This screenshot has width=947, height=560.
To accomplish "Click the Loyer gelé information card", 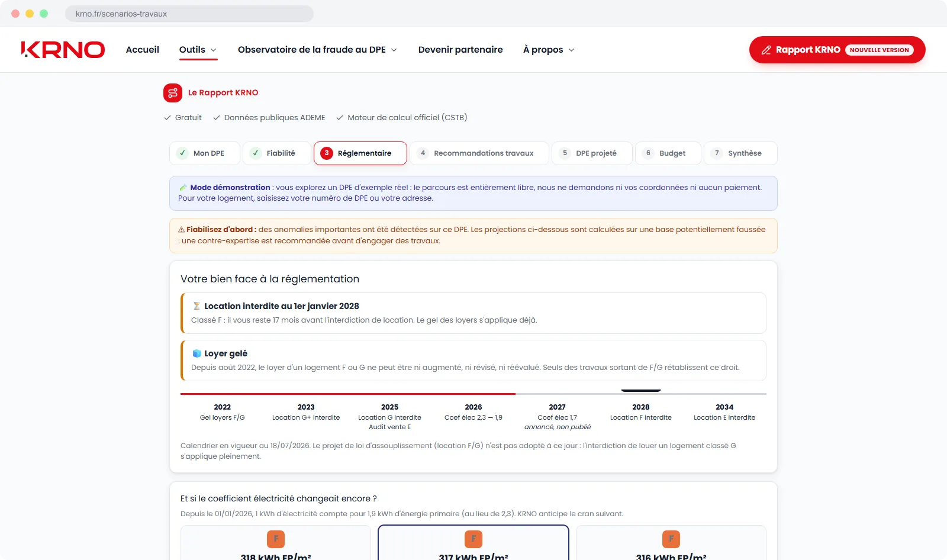I will tap(474, 361).
